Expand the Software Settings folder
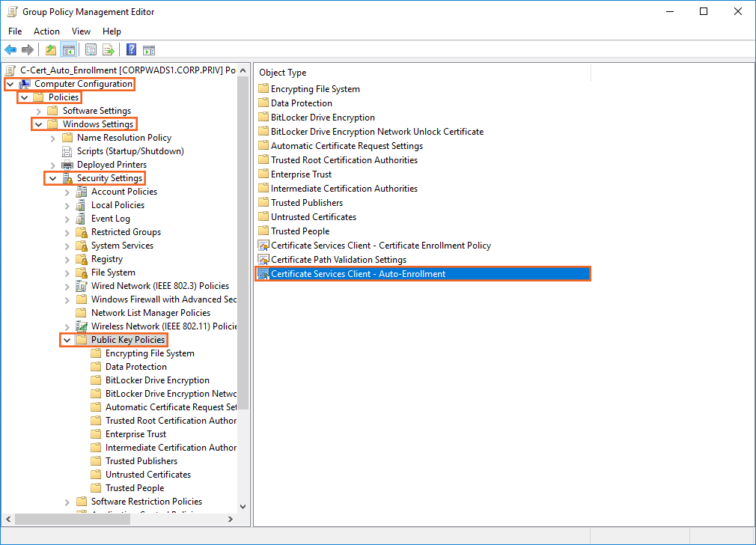Image resolution: width=756 pixels, height=545 pixels. click(38, 111)
